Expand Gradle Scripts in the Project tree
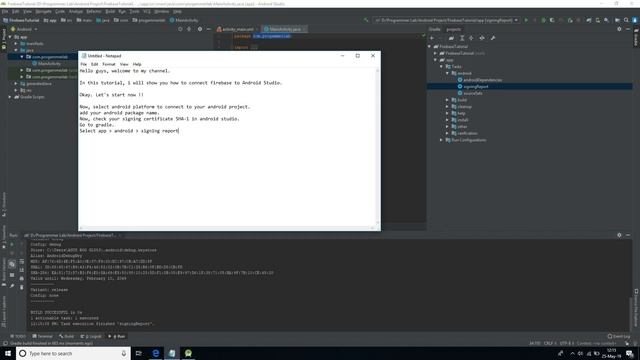The width and height of the screenshot is (640, 360). 10,97
